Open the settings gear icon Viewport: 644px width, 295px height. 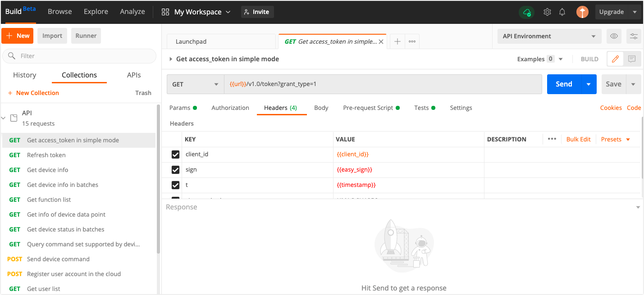(547, 12)
